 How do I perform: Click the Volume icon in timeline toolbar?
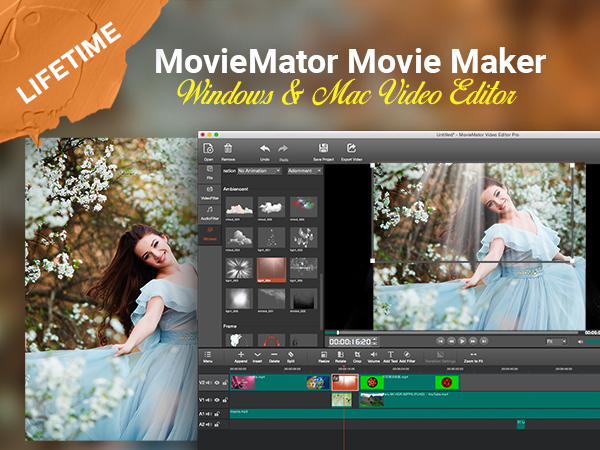click(373, 354)
